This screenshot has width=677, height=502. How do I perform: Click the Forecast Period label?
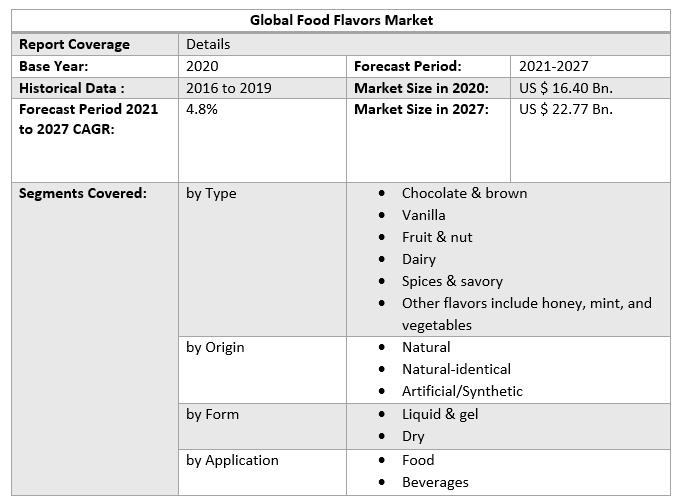(407, 66)
